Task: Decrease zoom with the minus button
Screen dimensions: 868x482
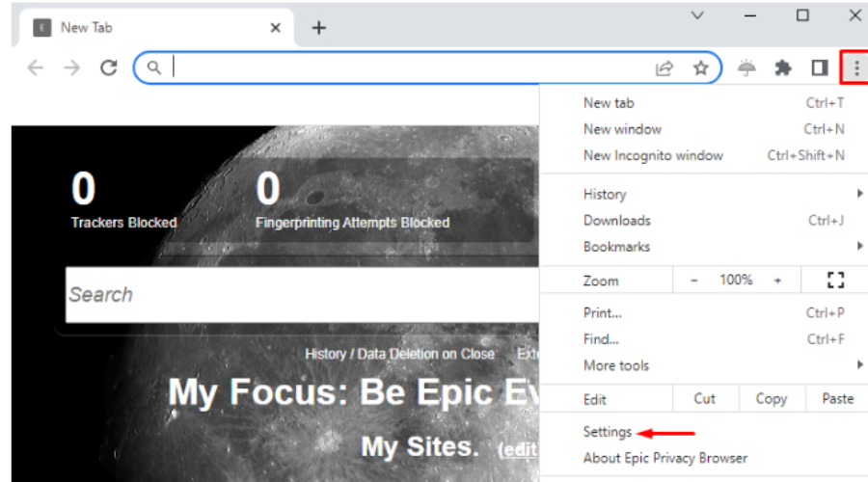Action: pyautogui.click(x=694, y=280)
